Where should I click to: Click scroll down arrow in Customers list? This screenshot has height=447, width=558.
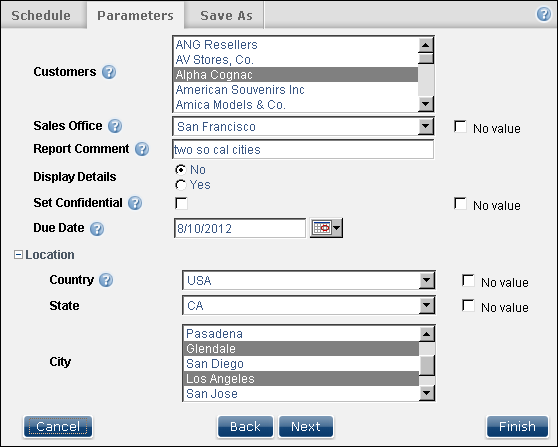[x=426, y=104]
